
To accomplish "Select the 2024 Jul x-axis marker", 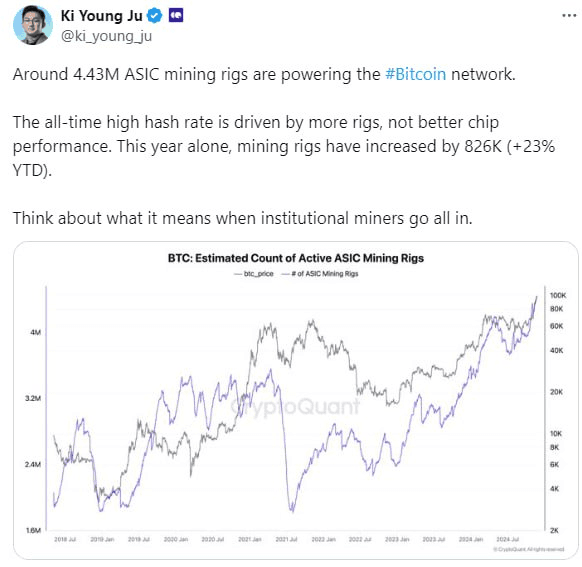I will click(x=508, y=539).
